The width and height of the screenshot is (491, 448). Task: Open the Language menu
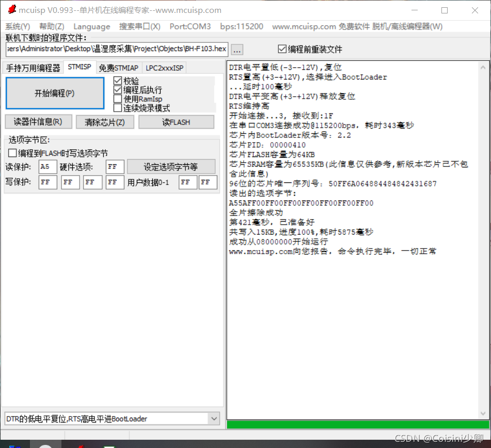click(x=92, y=27)
